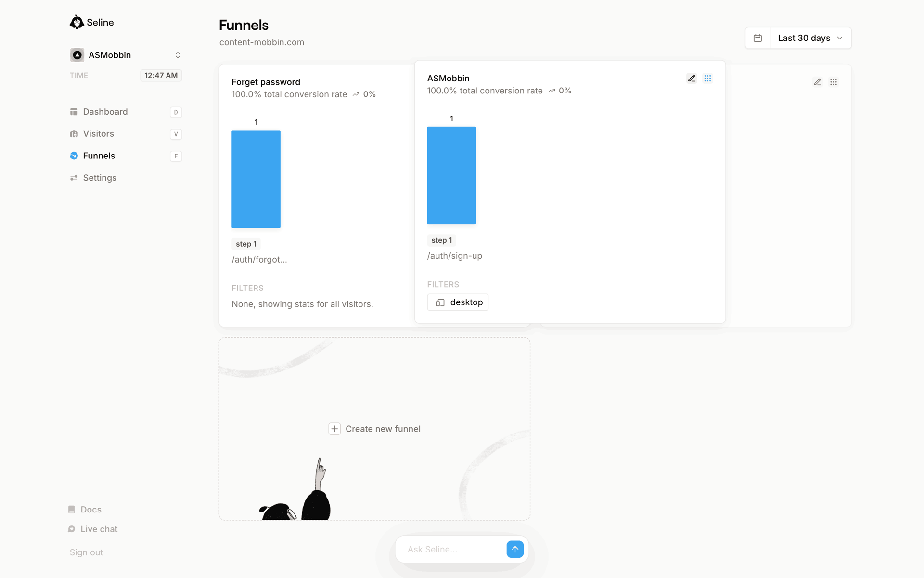This screenshot has height=578, width=924.
Task: Click the Funnels sidebar icon
Action: 74,156
